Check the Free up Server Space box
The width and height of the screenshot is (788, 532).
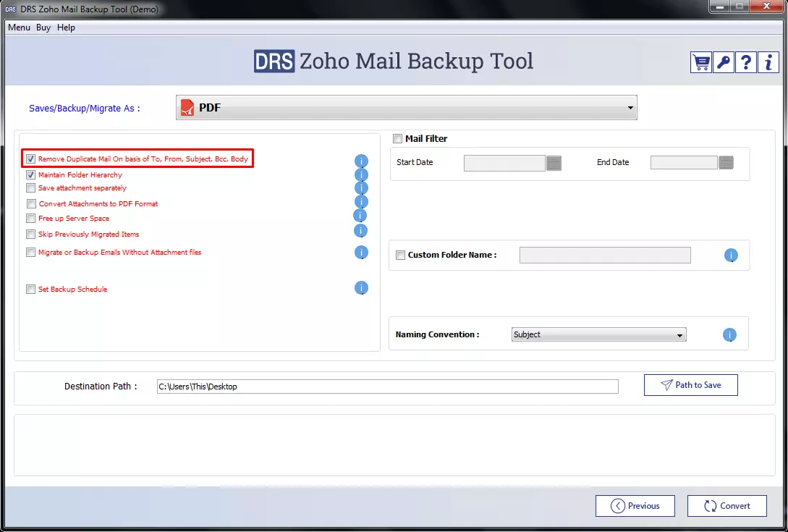(30, 219)
